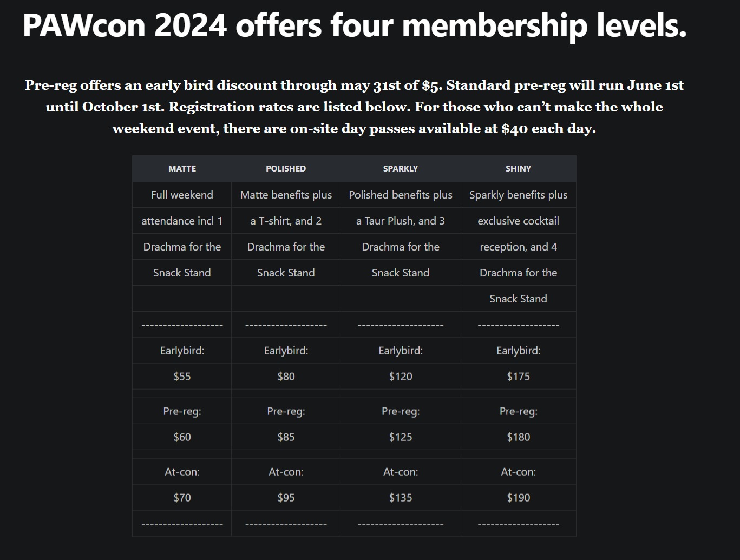Click the PAWcon 2024 page heading
This screenshot has width=740, height=560.
coord(355,25)
